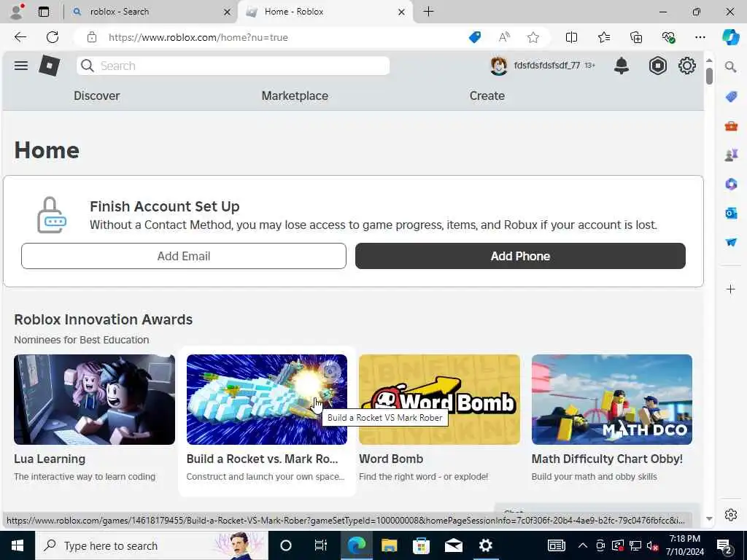The height and width of the screenshot is (560, 747).
Task: Open Windows notification center
Action: point(724,545)
